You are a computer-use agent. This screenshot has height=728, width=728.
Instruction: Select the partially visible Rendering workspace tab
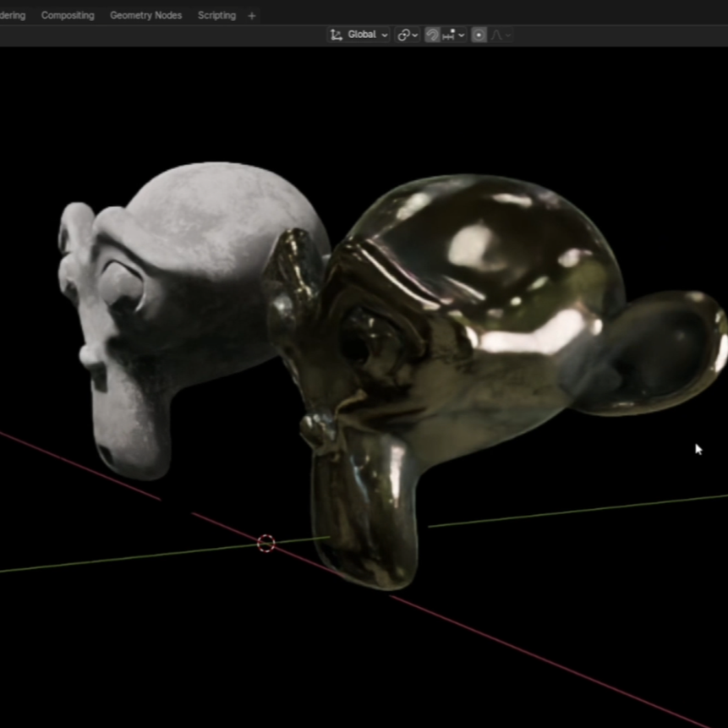(x=13, y=15)
